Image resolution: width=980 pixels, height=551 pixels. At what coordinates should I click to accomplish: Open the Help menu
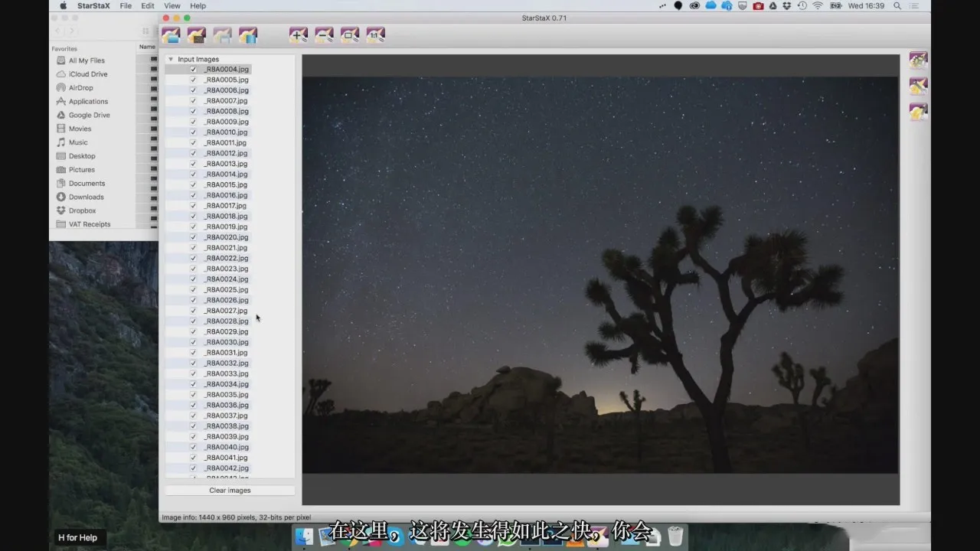tap(198, 6)
